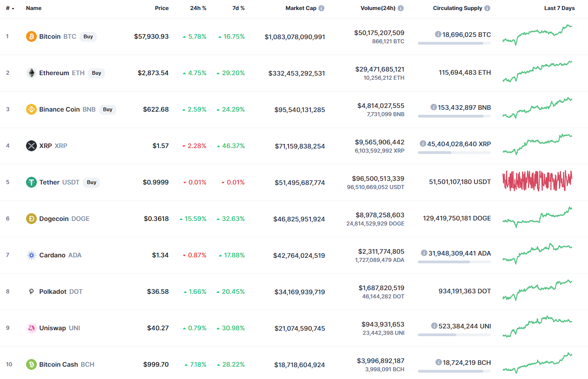Click the Volume(24h) info icon
This screenshot has width=588, height=379.
coord(400,8)
